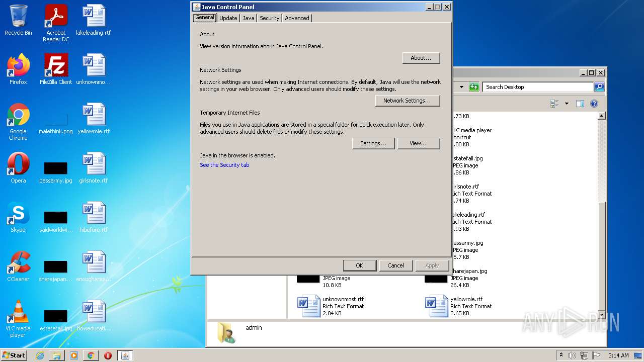Cancel the Java Control Panel
644x362 pixels.
tap(395, 265)
